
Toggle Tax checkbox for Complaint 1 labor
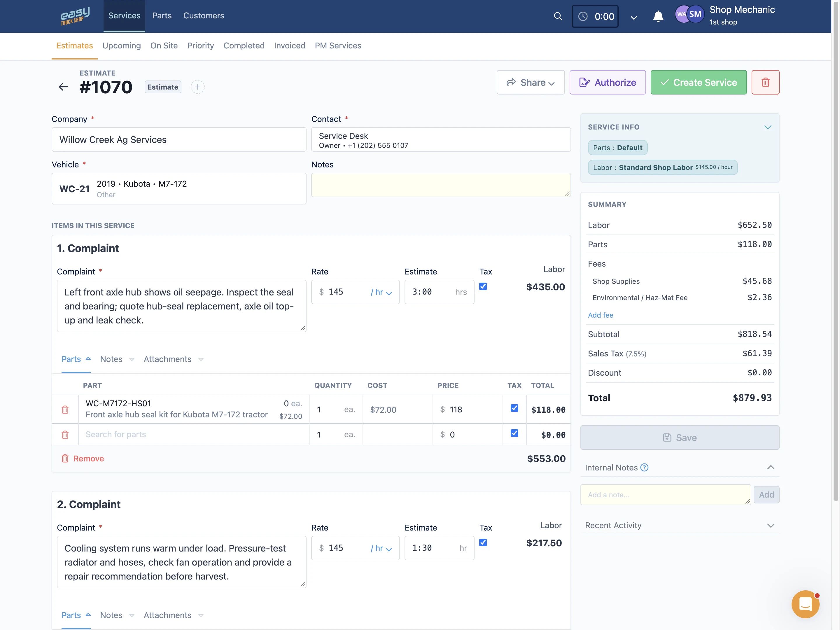click(x=483, y=286)
